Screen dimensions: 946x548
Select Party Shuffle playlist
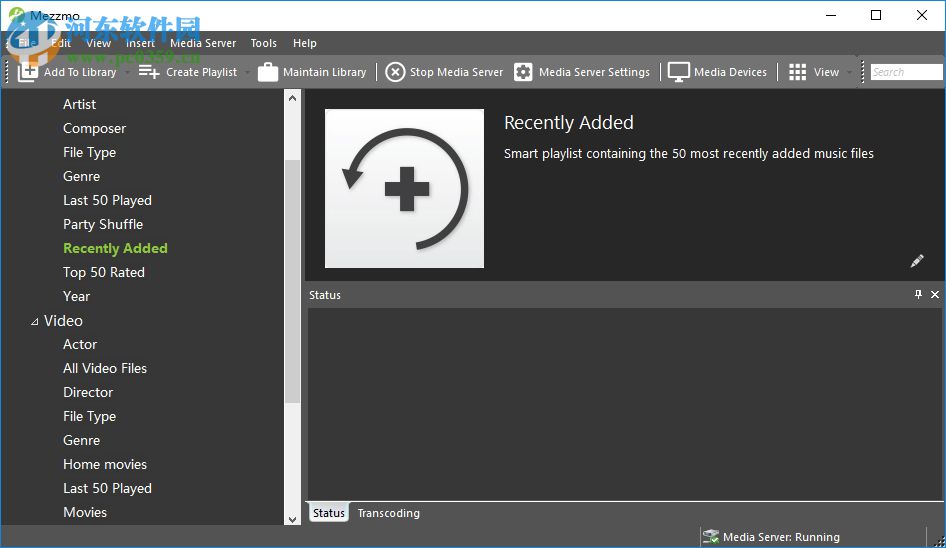pyautogui.click(x=103, y=224)
